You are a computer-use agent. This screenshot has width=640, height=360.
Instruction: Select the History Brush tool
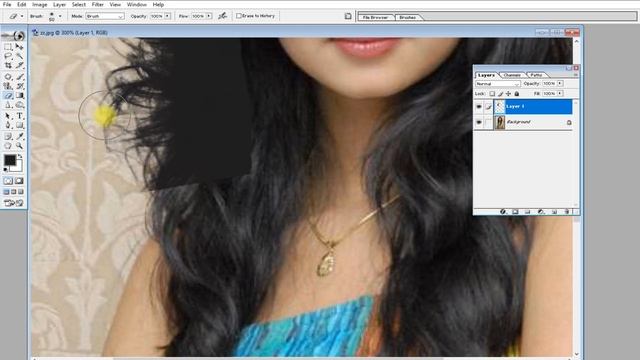[x=20, y=86]
